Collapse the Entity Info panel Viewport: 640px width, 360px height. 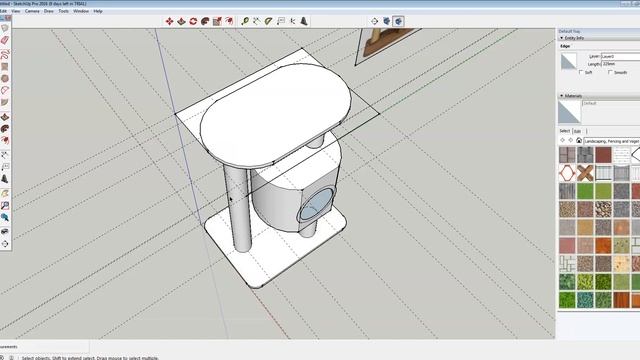(562, 38)
